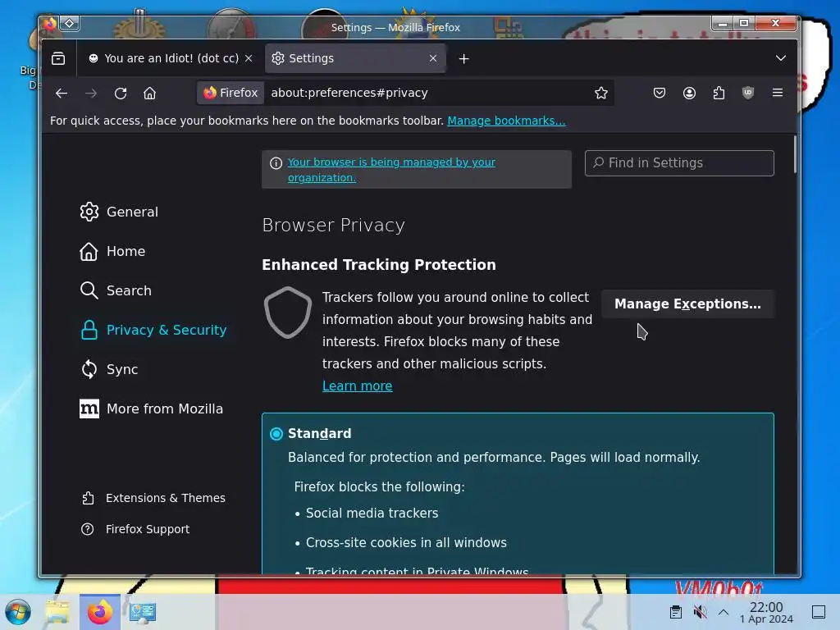Open Firefox Support link
Screen dimensions: 840x630
[x=135, y=529]
